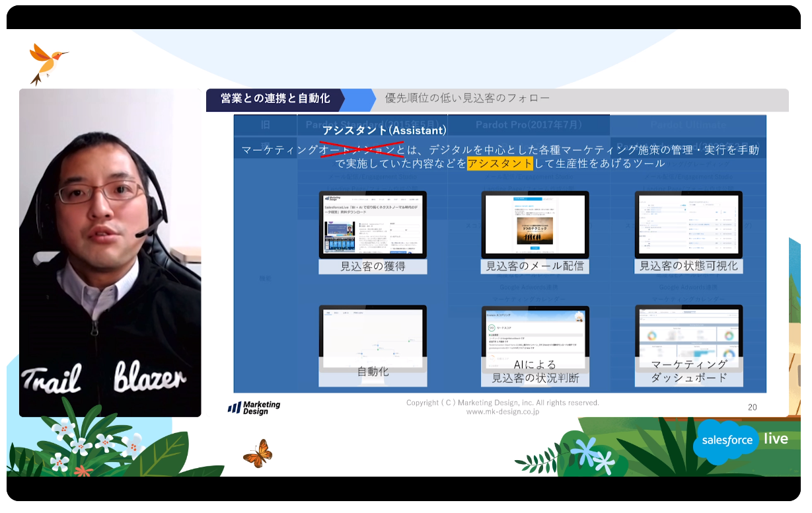Click the orange butterfly icon
Viewport: 812px width, 513px height.
point(258,454)
